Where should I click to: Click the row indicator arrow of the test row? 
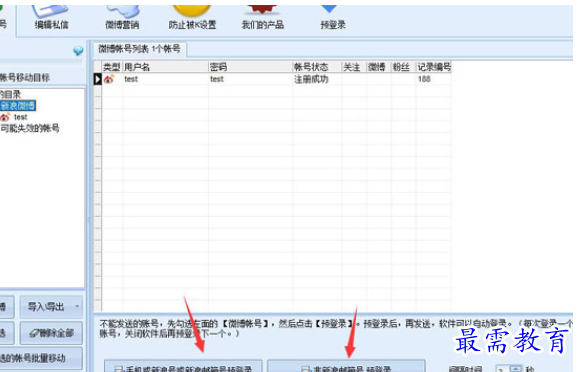(98, 79)
